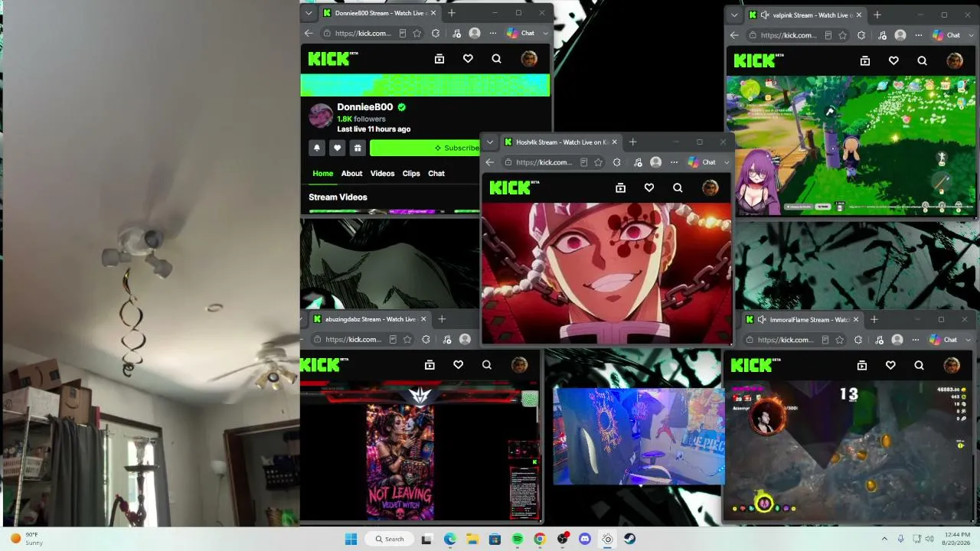Open Extensions in the DonnieeB00 browser window

pyautogui.click(x=436, y=34)
